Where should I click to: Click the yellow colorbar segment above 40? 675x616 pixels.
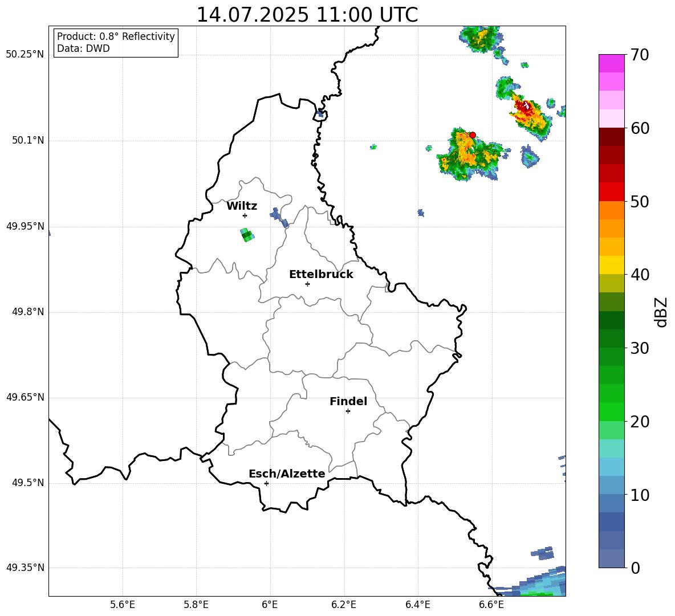(611, 265)
